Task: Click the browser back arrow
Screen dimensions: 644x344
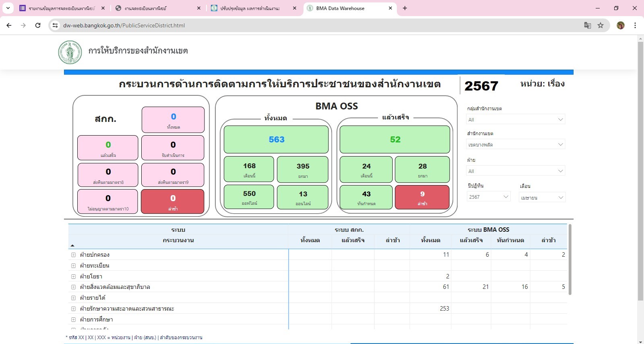Action: [9, 25]
